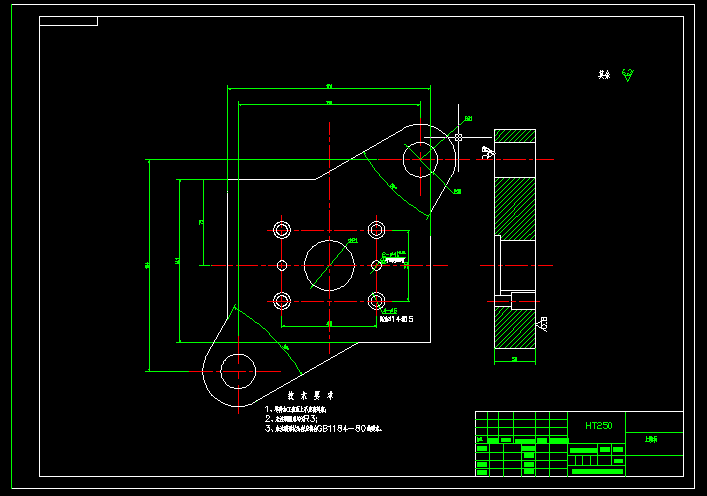Select the note line mentioning GB1184-80
The image size is (707, 496).
coord(323,428)
